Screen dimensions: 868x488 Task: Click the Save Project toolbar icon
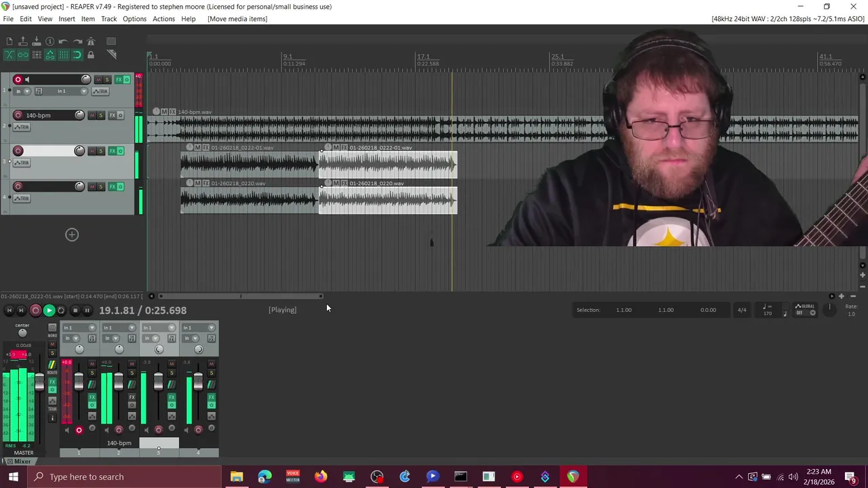pyautogui.click(x=37, y=41)
